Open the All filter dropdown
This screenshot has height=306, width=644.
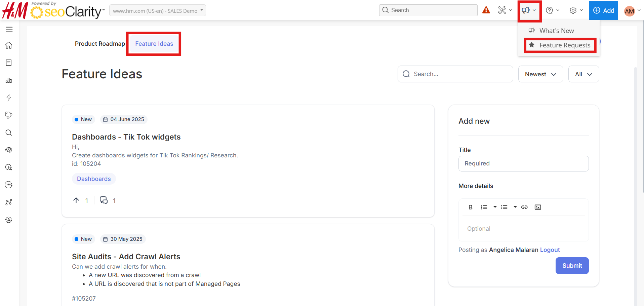[x=583, y=74]
